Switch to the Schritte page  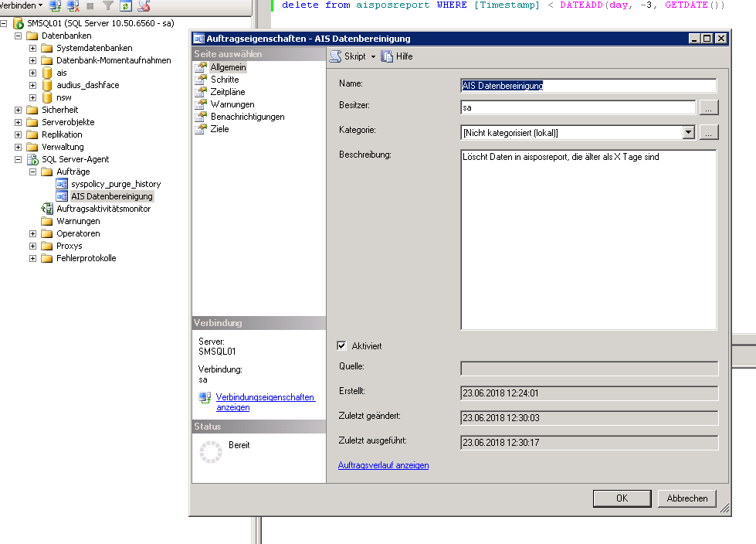pyautogui.click(x=225, y=80)
